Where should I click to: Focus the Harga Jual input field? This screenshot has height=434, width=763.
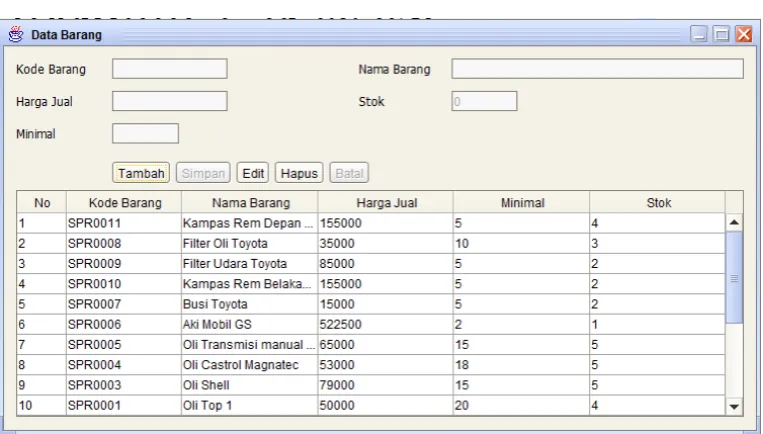tap(170, 101)
